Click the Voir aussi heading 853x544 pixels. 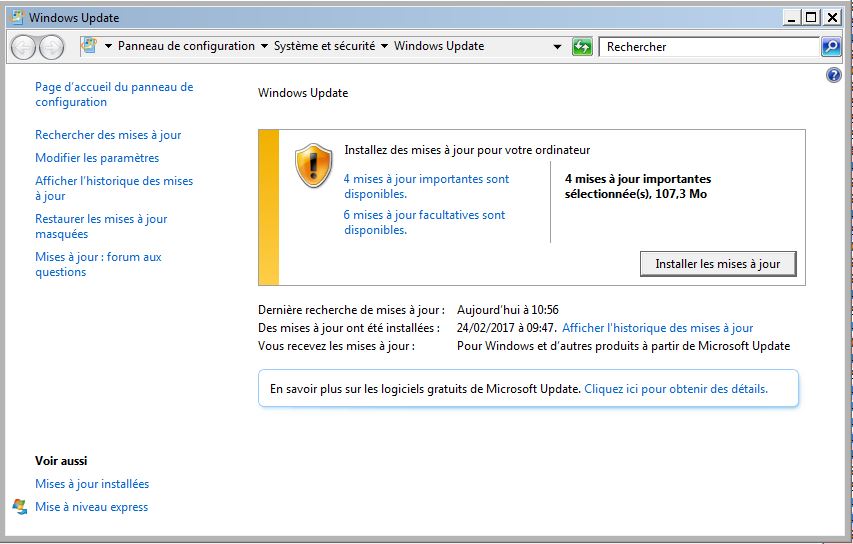click(x=61, y=461)
